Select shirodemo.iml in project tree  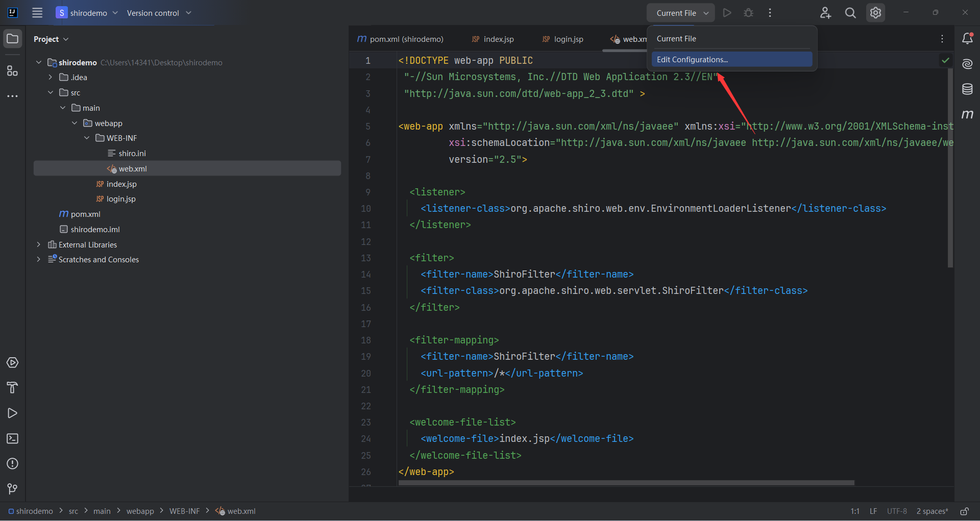point(95,230)
